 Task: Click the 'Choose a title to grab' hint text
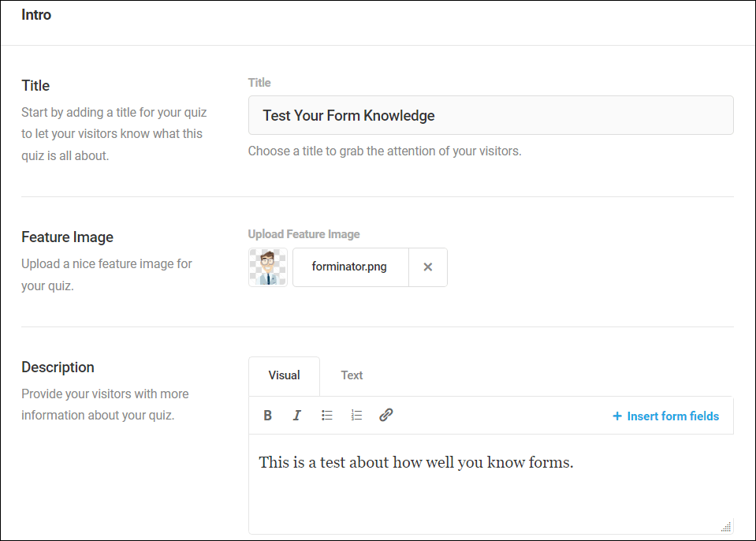tap(385, 151)
